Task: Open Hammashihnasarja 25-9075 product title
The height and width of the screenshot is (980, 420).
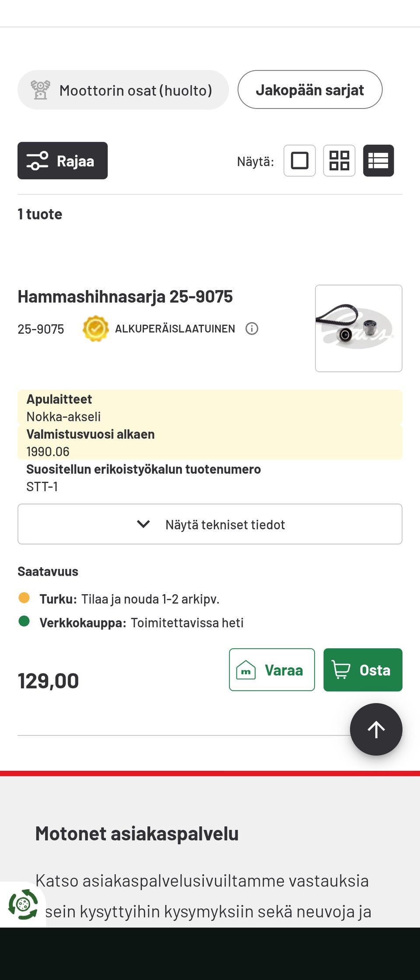Action: tap(125, 297)
